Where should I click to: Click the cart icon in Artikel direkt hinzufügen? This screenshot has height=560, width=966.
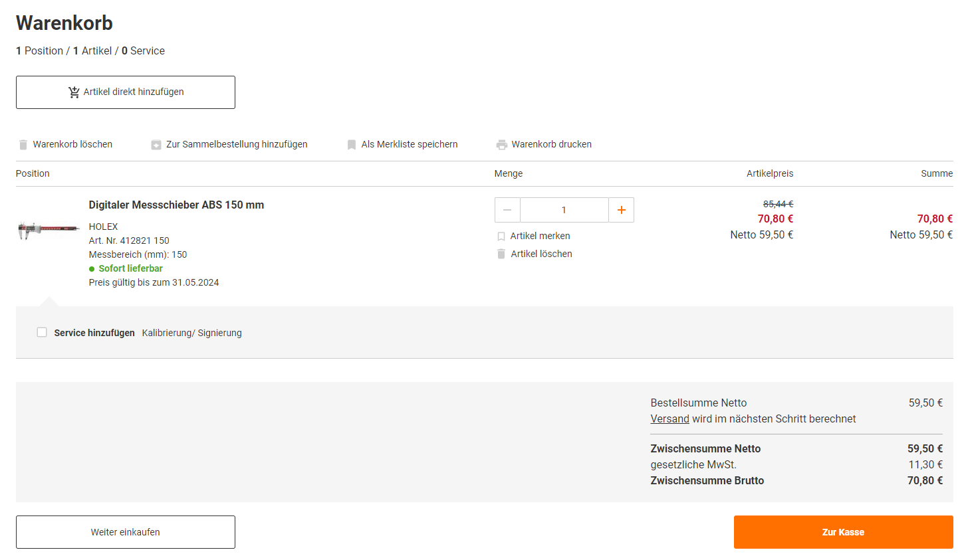74,92
